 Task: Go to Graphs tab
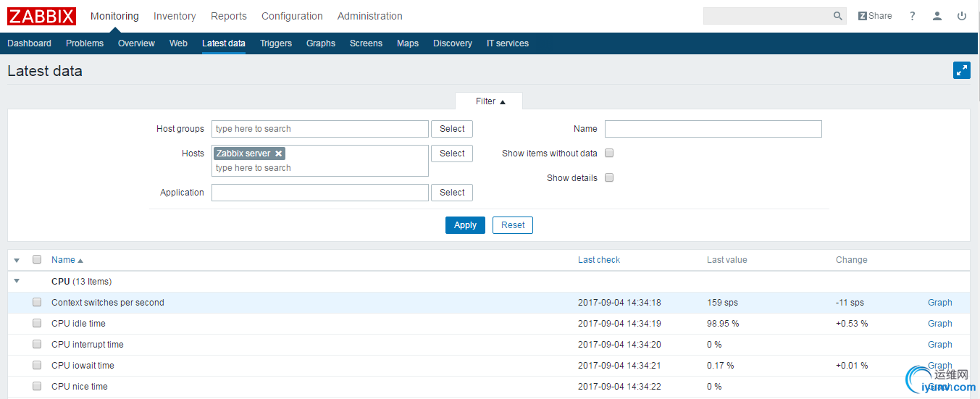[x=321, y=43]
